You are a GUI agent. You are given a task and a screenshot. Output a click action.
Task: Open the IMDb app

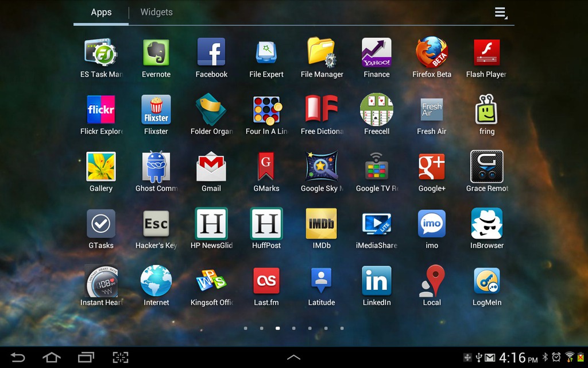[322, 224]
